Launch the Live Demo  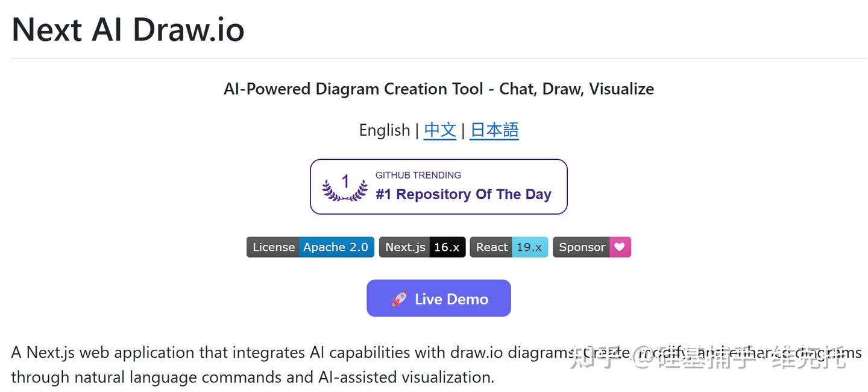tap(439, 298)
